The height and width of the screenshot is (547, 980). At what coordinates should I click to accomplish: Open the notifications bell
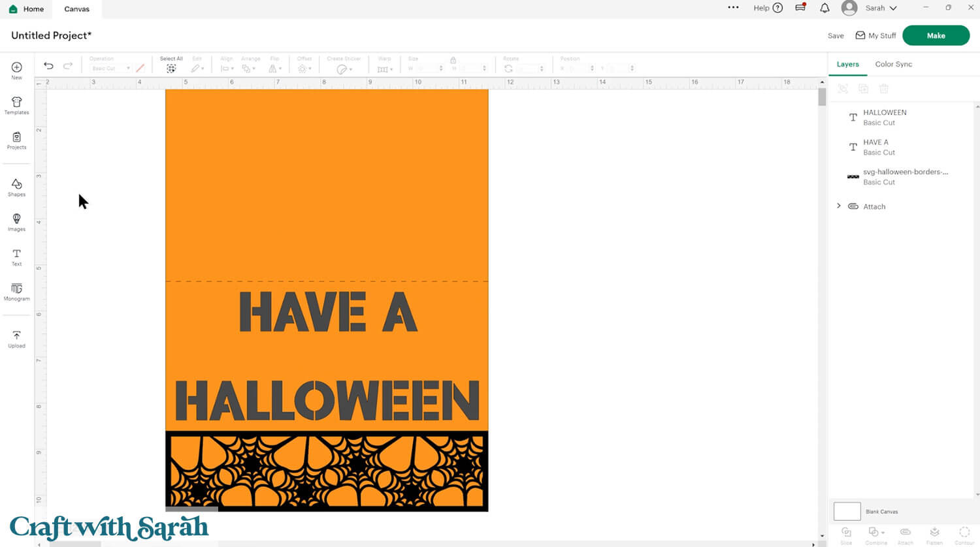(825, 8)
